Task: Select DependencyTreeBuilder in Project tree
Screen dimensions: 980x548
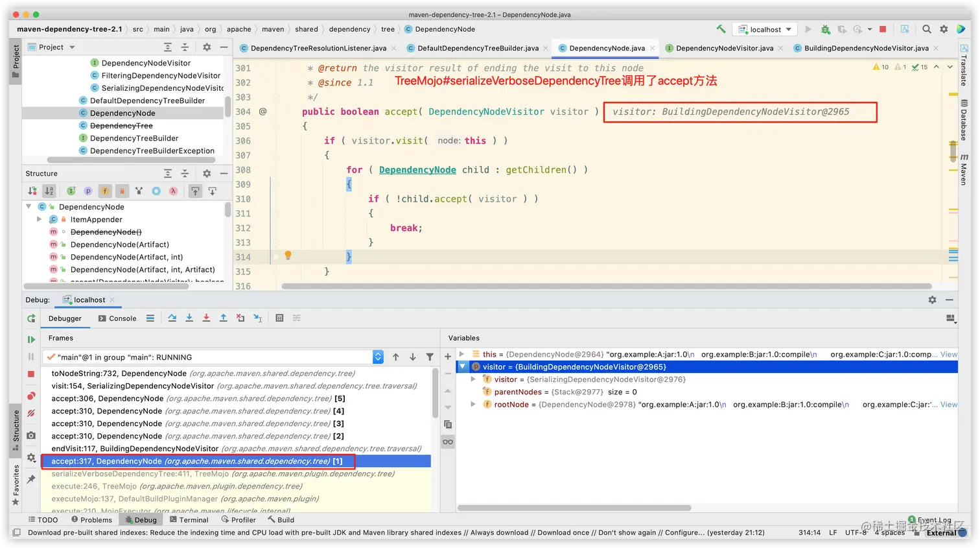Action: point(134,138)
